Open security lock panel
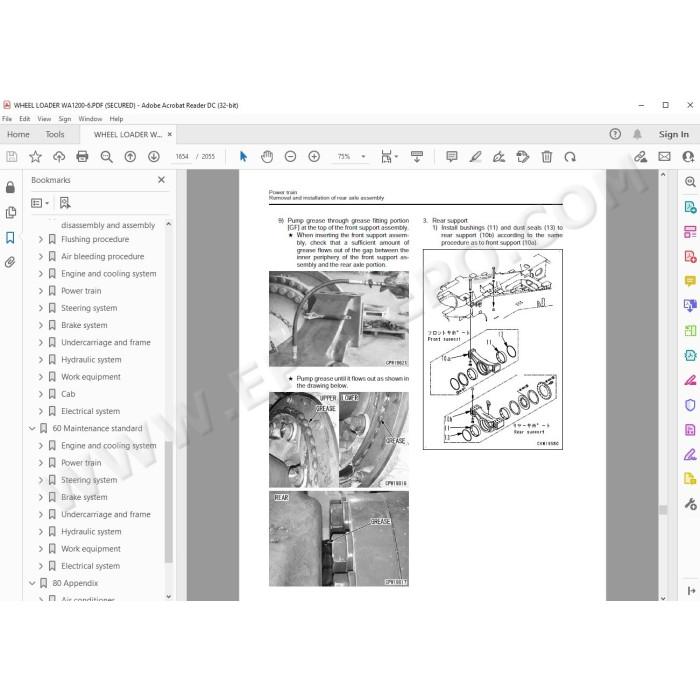Viewport: 700px width, 700px height. pos(10,187)
